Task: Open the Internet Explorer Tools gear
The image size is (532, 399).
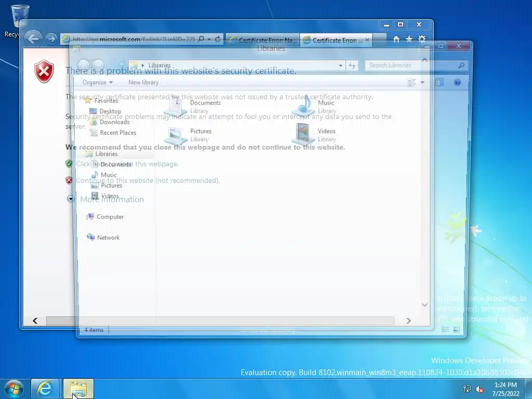Action: pos(422,39)
